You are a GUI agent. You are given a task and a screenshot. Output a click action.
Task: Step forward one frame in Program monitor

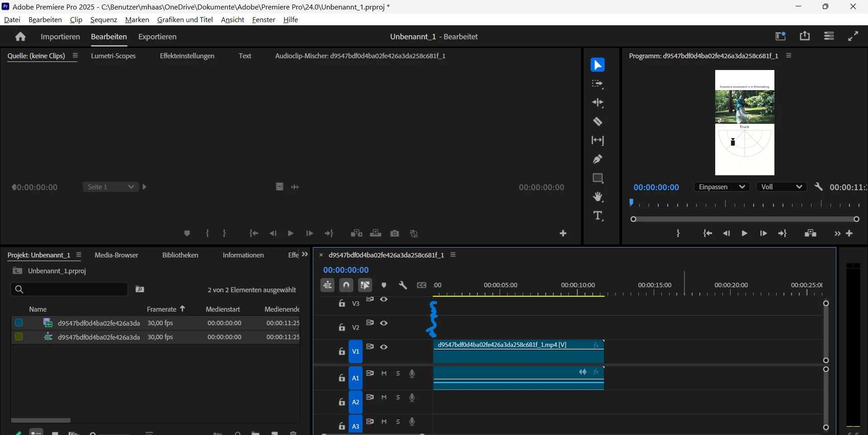(764, 234)
